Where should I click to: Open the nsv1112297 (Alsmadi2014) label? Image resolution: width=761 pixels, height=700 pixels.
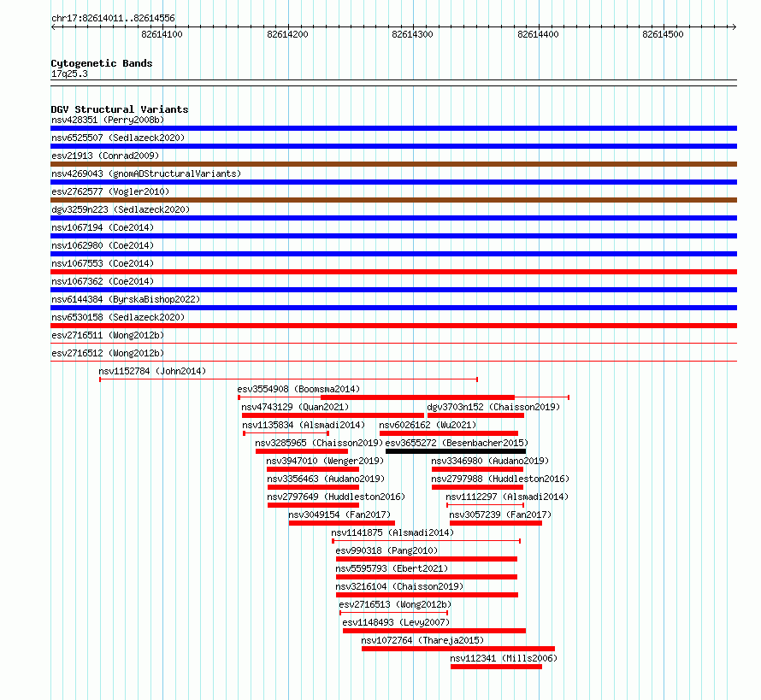tap(507, 497)
